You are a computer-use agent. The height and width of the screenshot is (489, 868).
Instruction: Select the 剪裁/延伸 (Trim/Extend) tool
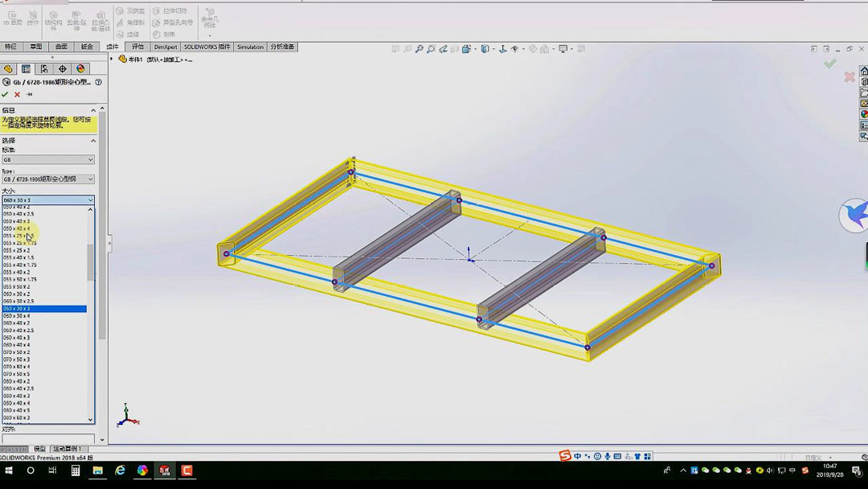76,21
